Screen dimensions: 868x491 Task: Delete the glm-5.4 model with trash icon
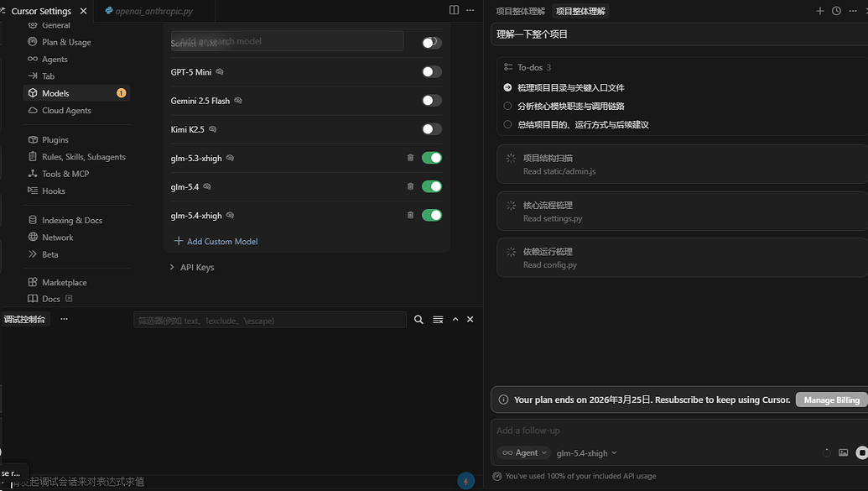tap(410, 187)
